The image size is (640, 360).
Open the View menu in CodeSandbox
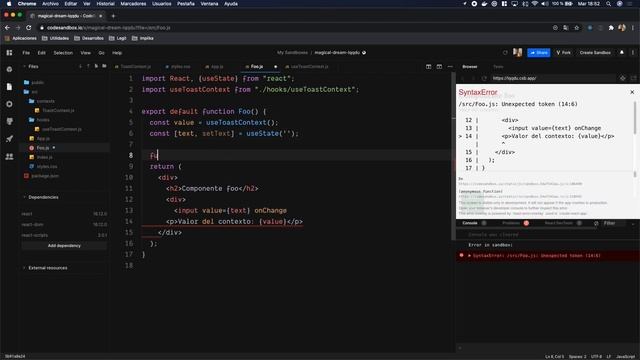coord(85,53)
